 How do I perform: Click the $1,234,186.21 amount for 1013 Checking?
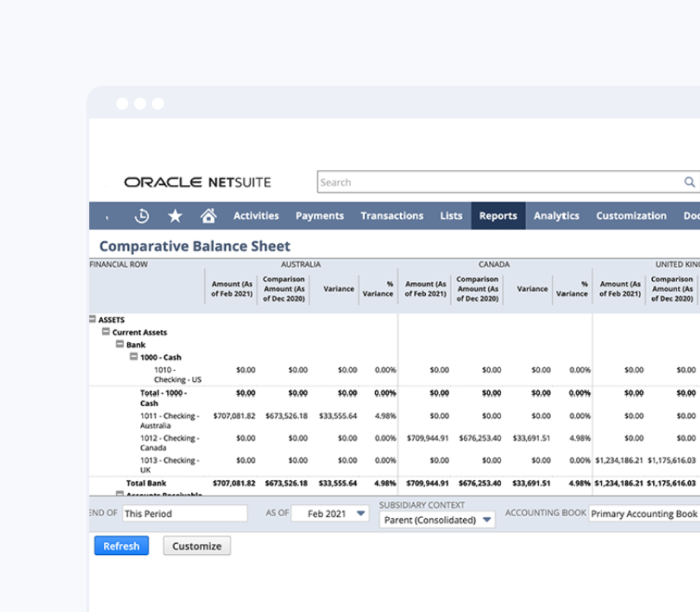pyautogui.click(x=619, y=460)
